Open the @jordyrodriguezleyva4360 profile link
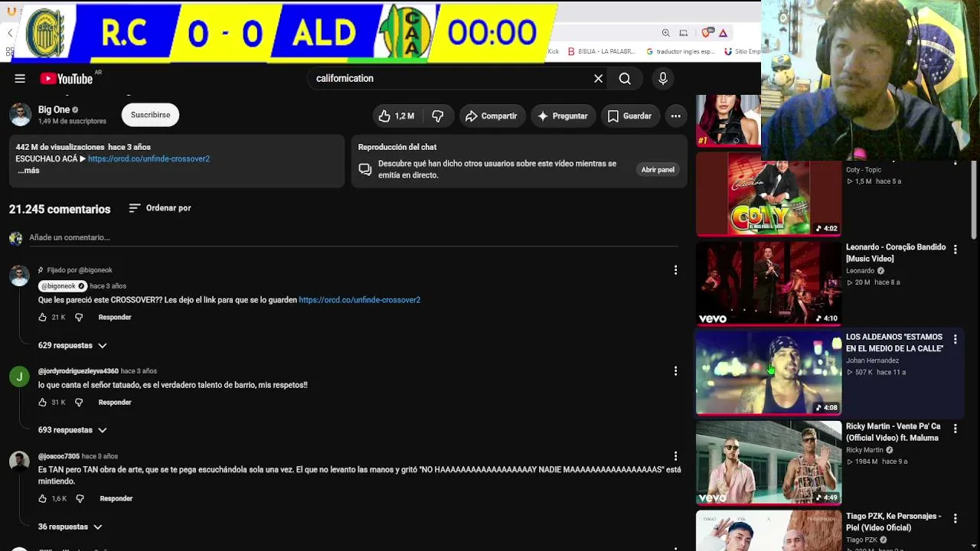 pos(78,371)
